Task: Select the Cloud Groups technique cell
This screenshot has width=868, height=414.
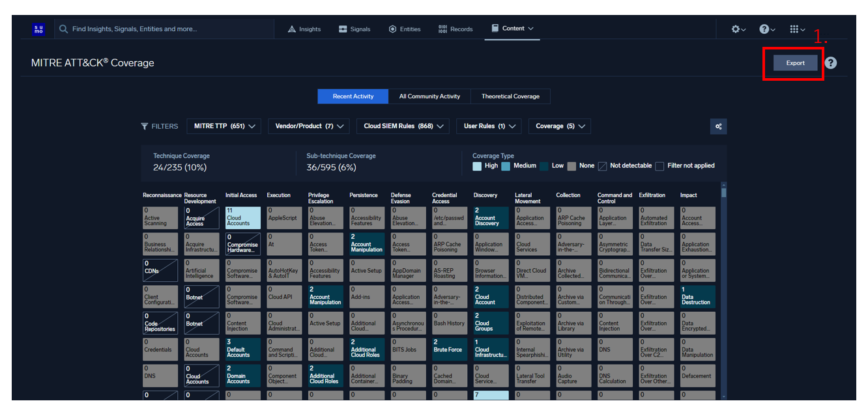Action: [491, 323]
